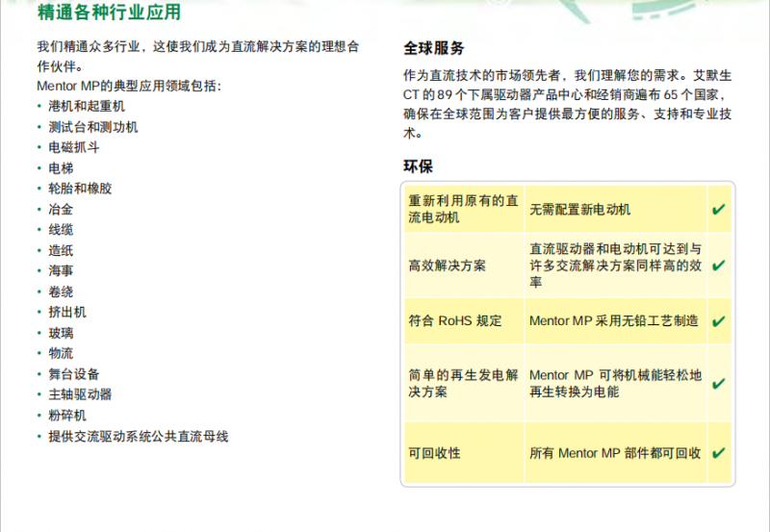Click the list item 线缆
Screen dimensions: 770x532
tap(61, 230)
